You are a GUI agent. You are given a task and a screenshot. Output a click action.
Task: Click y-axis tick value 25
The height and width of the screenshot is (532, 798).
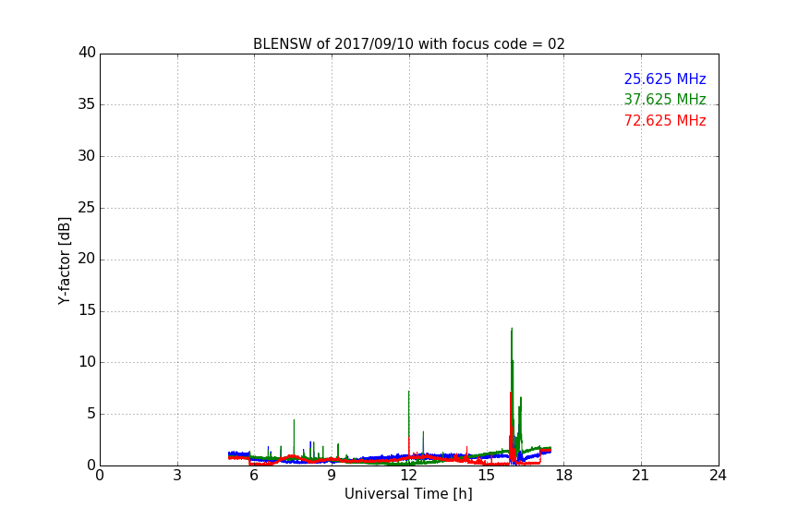tap(87, 207)
